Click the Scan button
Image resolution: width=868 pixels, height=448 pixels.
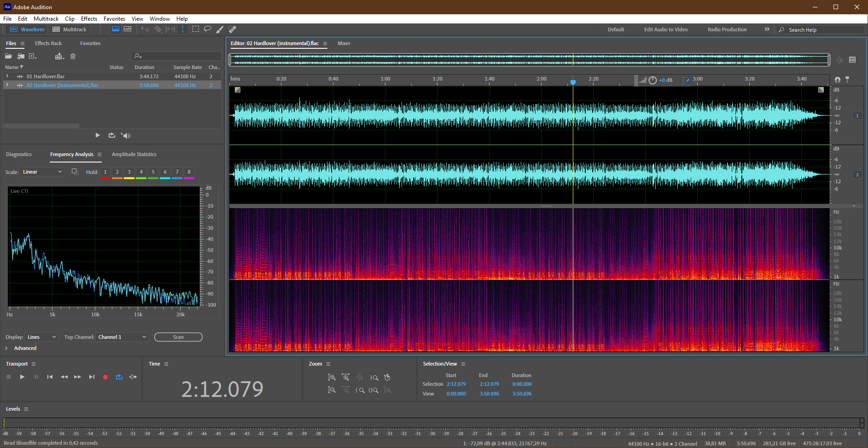click(x=178, y=337)
